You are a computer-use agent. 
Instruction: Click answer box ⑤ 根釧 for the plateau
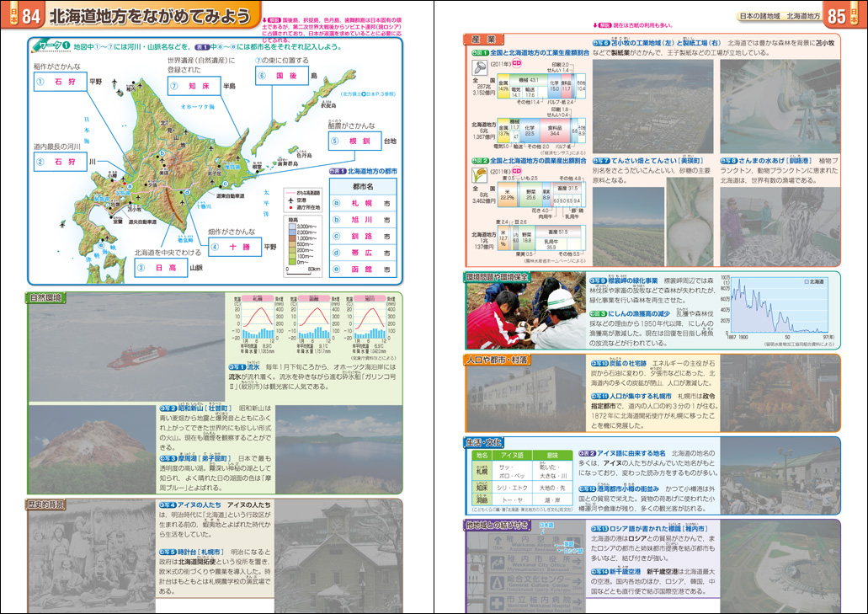(x=355, y=141)
